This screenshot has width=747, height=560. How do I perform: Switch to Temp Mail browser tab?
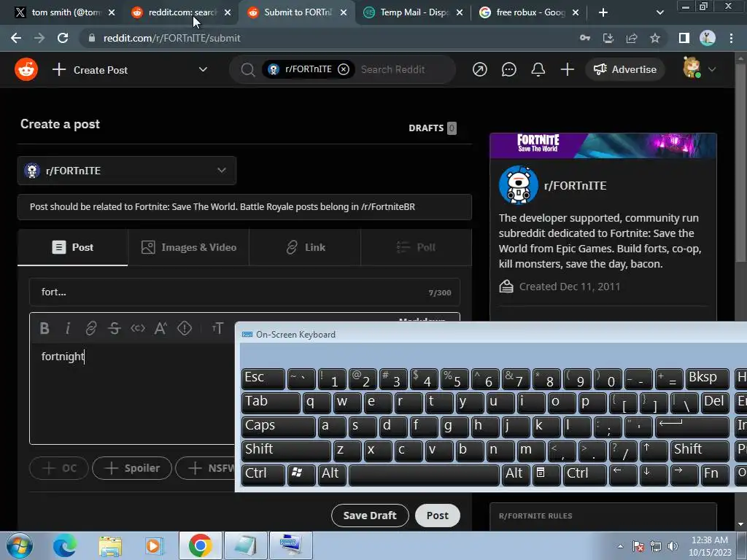[x=414, y=12]
